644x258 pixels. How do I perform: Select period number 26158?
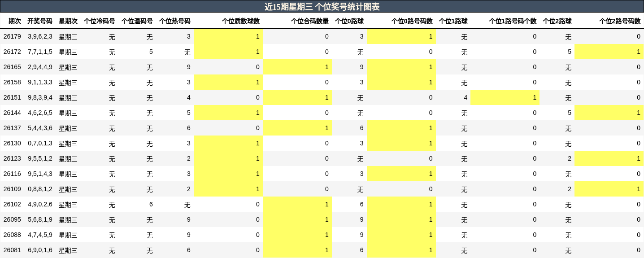(x=12, y=82)
